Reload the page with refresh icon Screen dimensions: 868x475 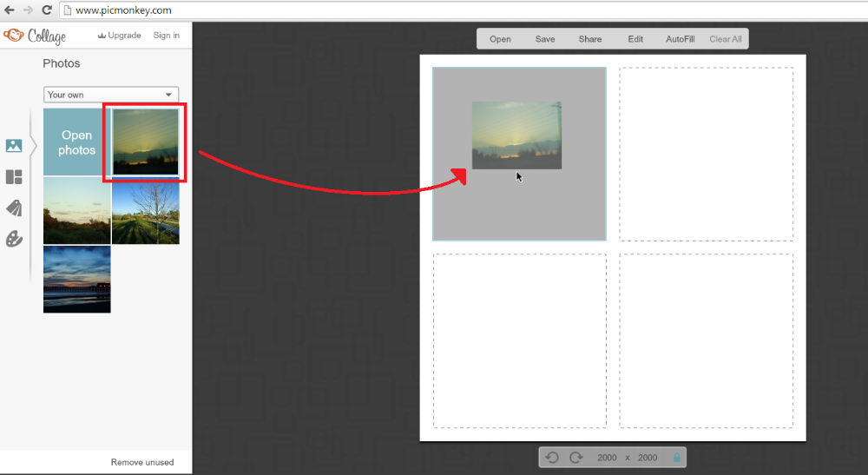tap(47, 10)
